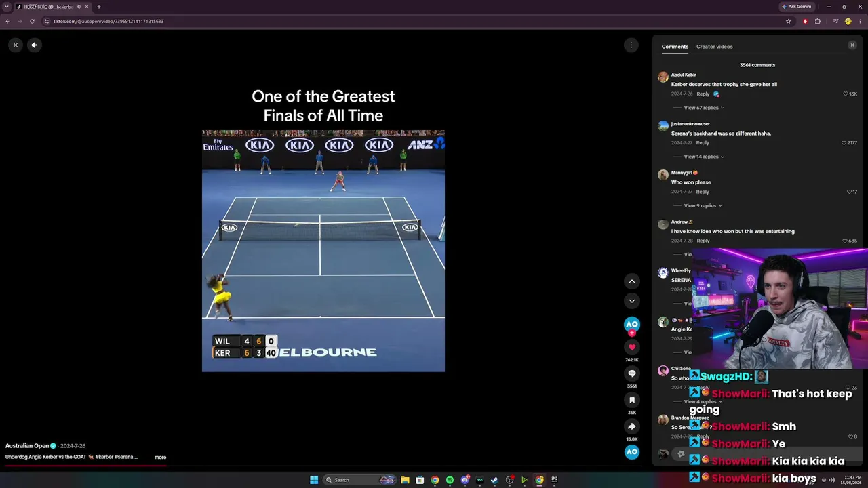Open Microsoft Store from the taskbar
Screen dimensions: 868x488
click(420, 480)
